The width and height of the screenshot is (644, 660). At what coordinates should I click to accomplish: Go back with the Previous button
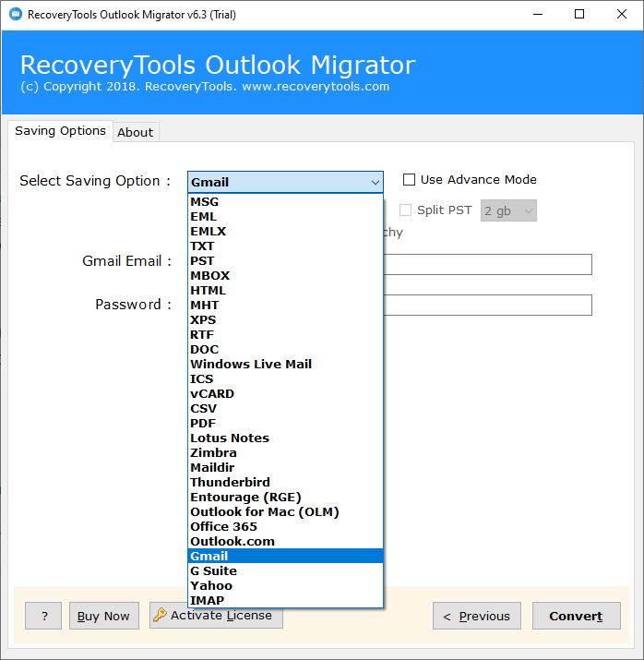pyautogui.click(x=477, y=616)
